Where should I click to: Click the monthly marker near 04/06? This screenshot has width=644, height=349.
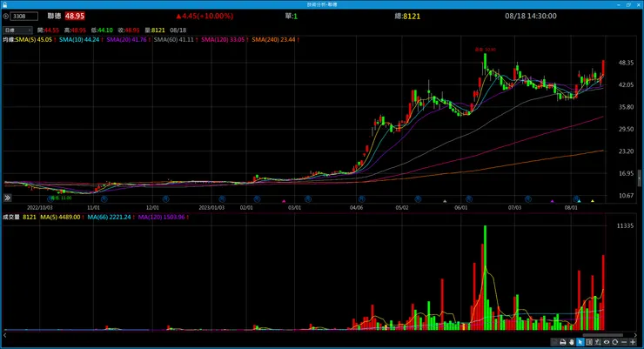[x=361, y=198]
